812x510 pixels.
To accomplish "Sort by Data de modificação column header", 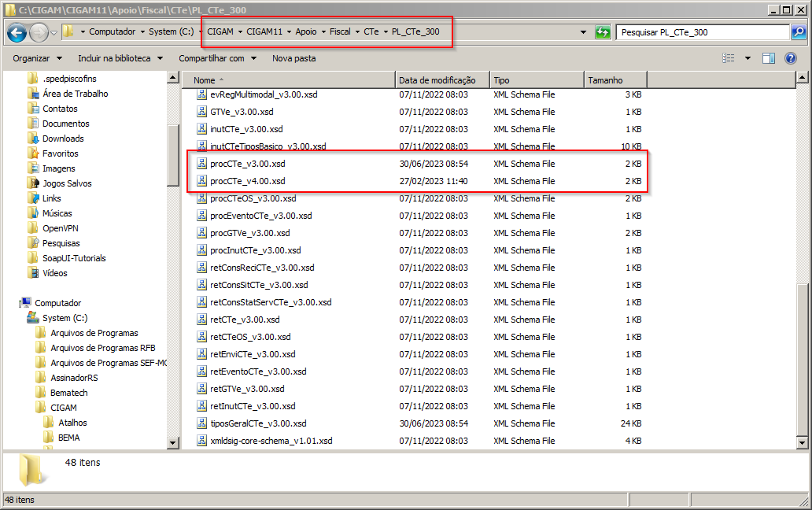I will [x=442, y=80].
